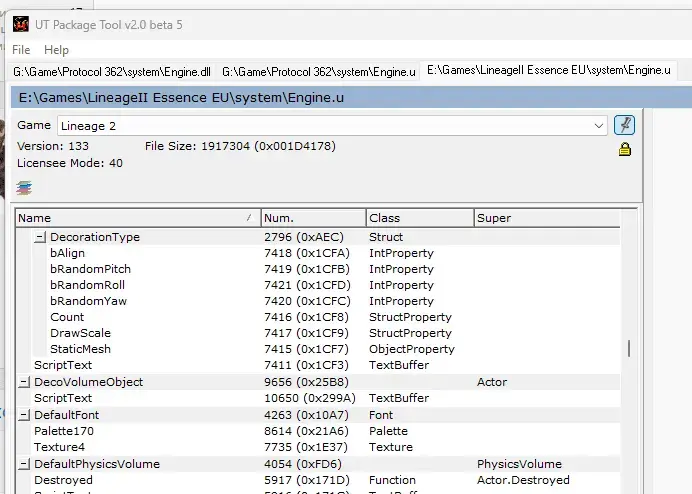This screenshot has height=494, width=692.
Task: Click the stacked layers icon below Licensee Mode
Action: (x=24, y=188)
